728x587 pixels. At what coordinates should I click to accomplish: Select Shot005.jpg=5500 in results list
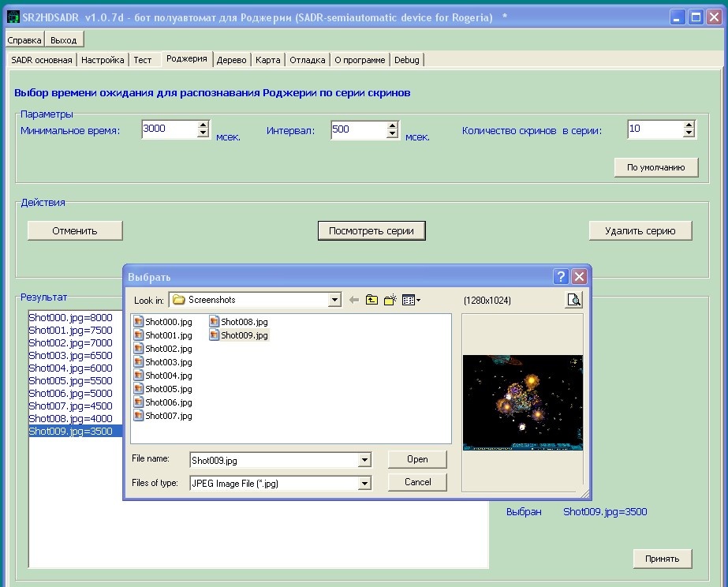(x=70, y=380)
